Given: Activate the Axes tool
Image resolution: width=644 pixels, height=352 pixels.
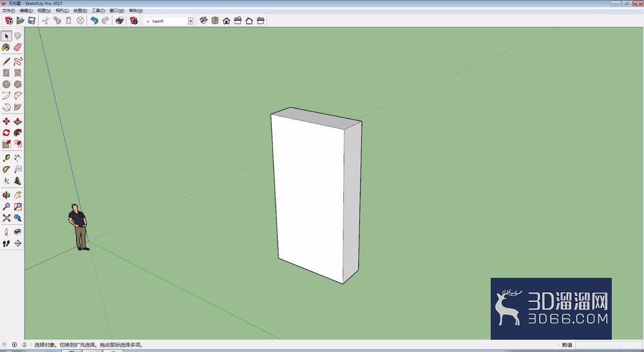Looking at the screenshot, I should coord(6,181).
